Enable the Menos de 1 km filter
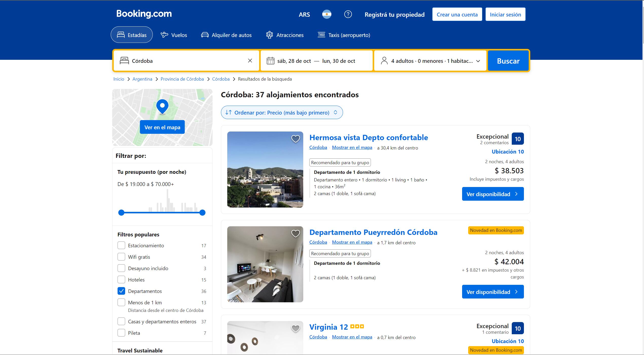This screenshot has width=644, height=355. pyautogui.click(x=121, y=302)
